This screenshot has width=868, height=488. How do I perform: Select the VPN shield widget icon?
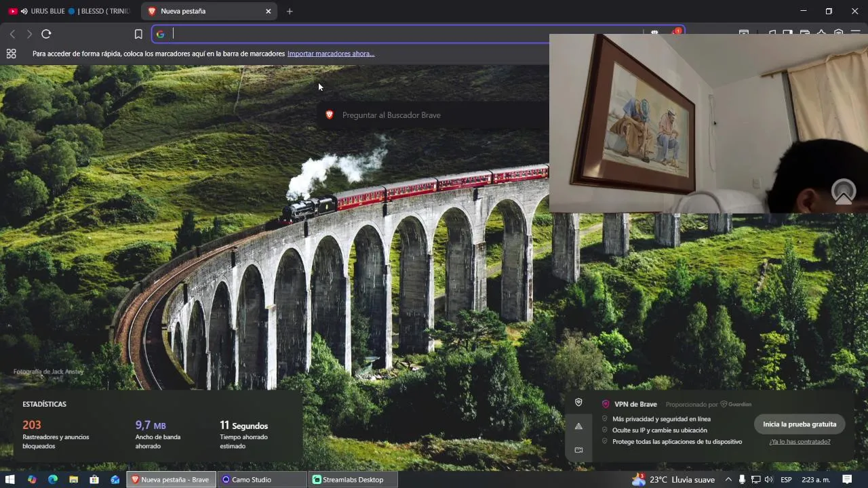578,403
